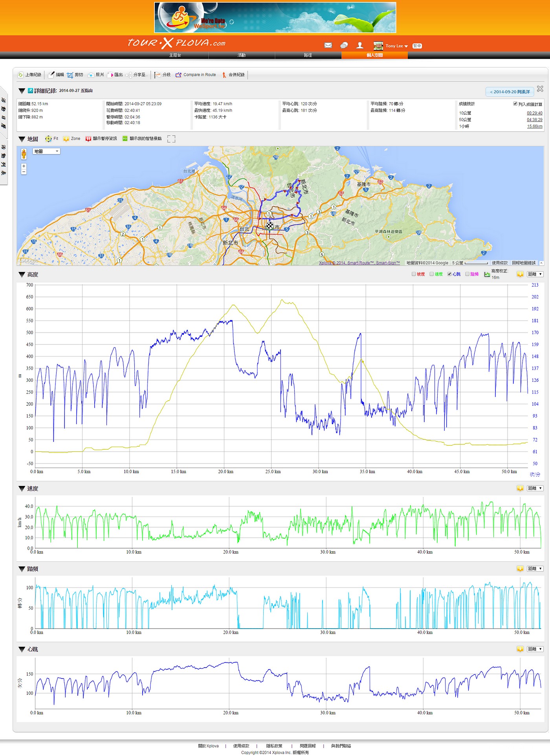Open the 剪切 crop tool
The image size is (550, 756).
[x=70, y=75]
